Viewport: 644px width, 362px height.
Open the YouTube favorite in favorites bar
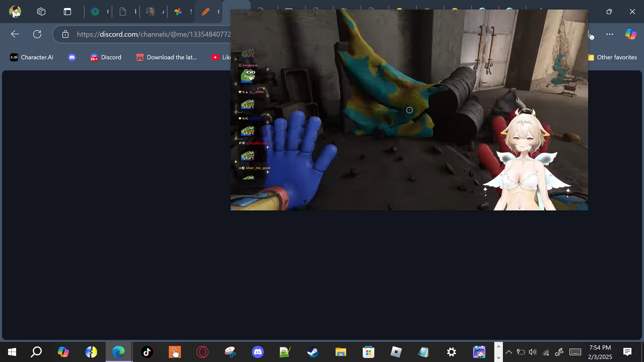point(220,57)
